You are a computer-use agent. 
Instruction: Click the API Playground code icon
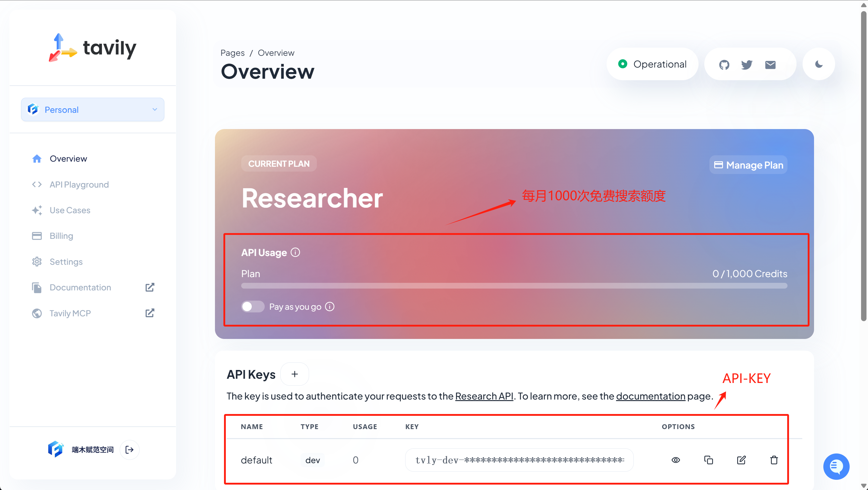(x=37, y=185)
